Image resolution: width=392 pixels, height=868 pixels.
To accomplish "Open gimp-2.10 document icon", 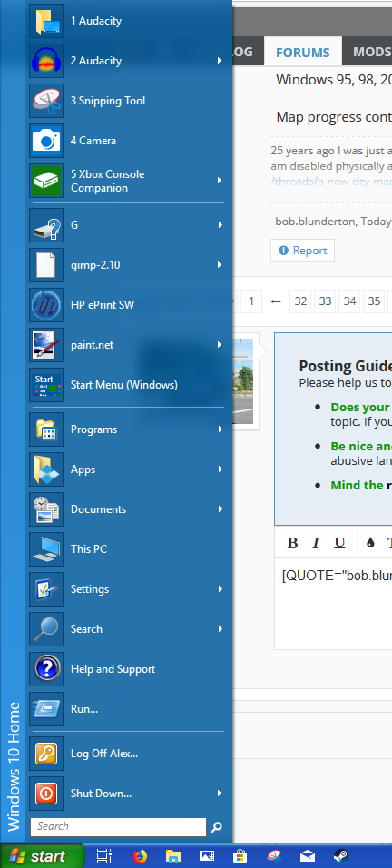I will 46,265.
